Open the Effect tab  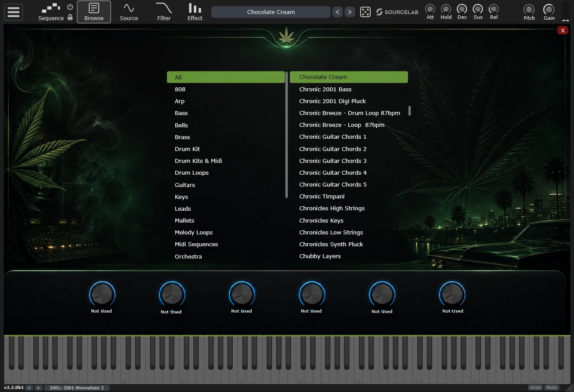pos(195,12)
